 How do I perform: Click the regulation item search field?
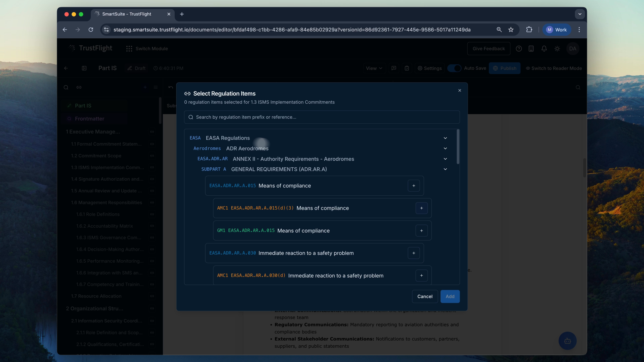pos(322,117)
